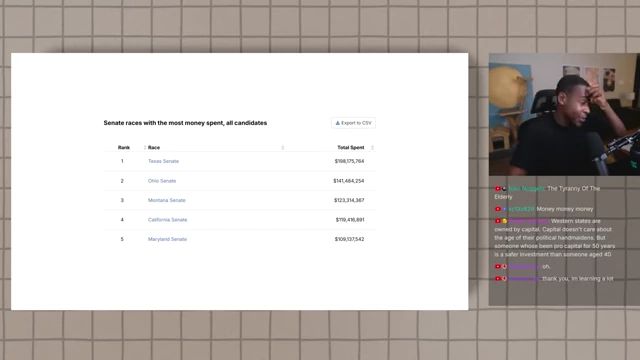The image size is (640, 360).
Task: Sort table by Race column arrows
Action: coord(283,148)
